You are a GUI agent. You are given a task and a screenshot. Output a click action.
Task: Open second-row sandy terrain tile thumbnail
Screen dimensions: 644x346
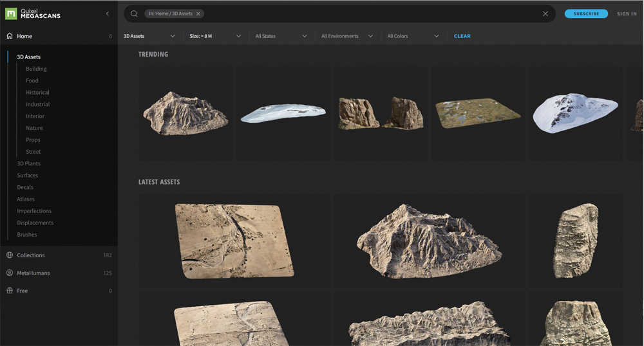[x=234, y=318]
